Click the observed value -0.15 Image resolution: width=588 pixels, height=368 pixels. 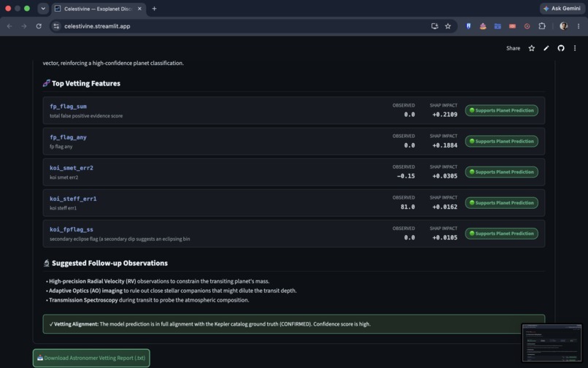406,176
